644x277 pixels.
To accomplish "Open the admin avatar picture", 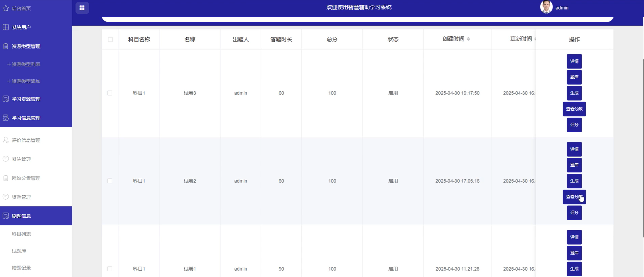I will [546, 7].
